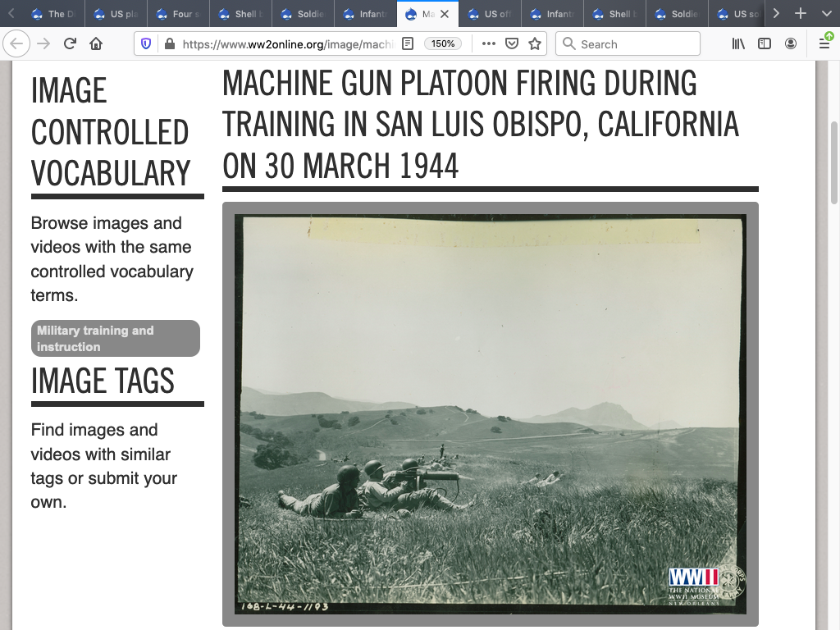This screenshot has height=630, width=840.
Task: Toggle reader view for this page
Action: (x=408, y=44)
